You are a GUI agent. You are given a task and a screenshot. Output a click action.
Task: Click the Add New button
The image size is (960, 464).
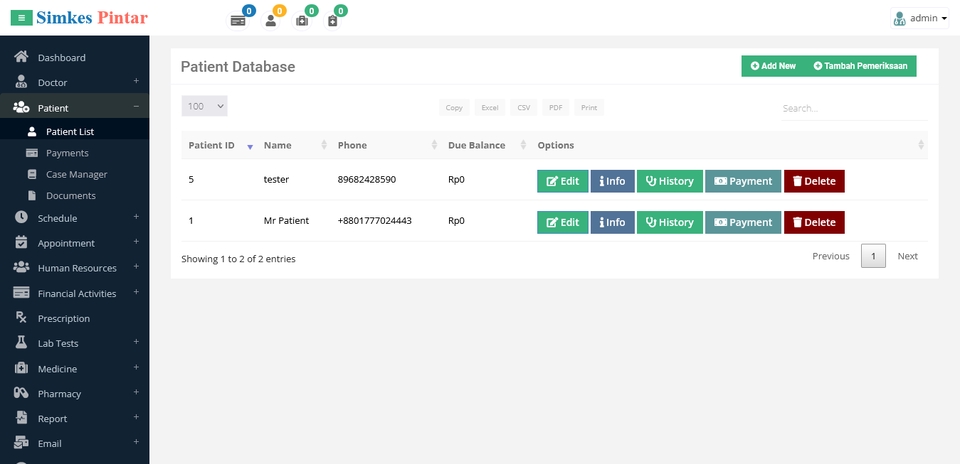click(x=773, y=66)
